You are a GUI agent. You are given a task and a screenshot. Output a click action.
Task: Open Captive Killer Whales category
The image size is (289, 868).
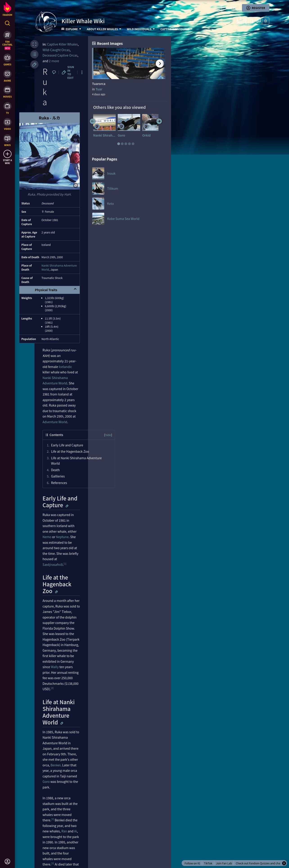pos(62,44)
